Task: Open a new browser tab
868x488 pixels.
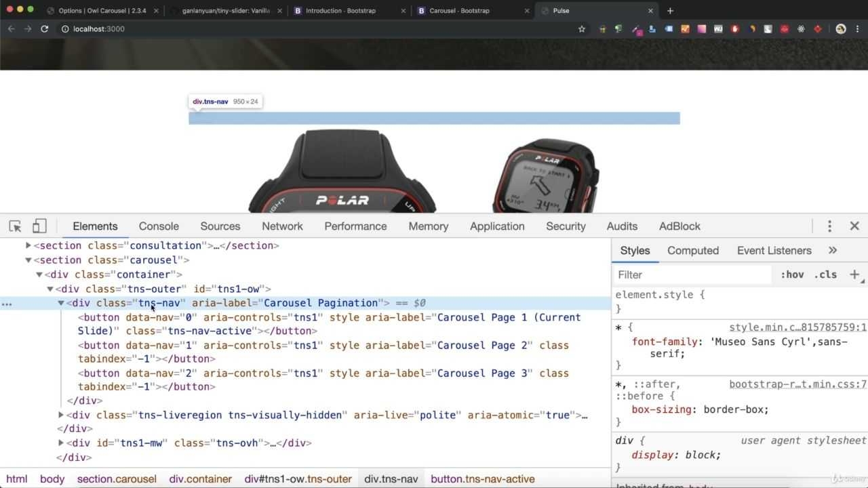Action: (670, 11)
